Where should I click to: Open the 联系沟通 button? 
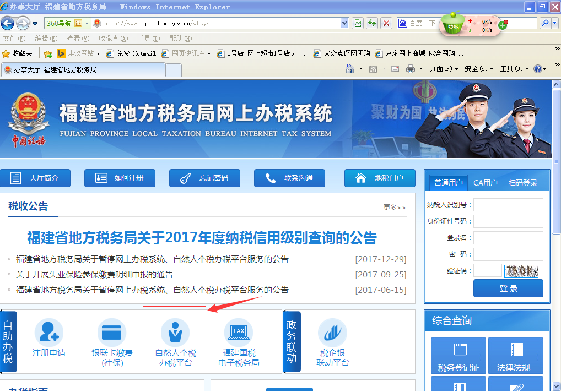pos(289,178)
